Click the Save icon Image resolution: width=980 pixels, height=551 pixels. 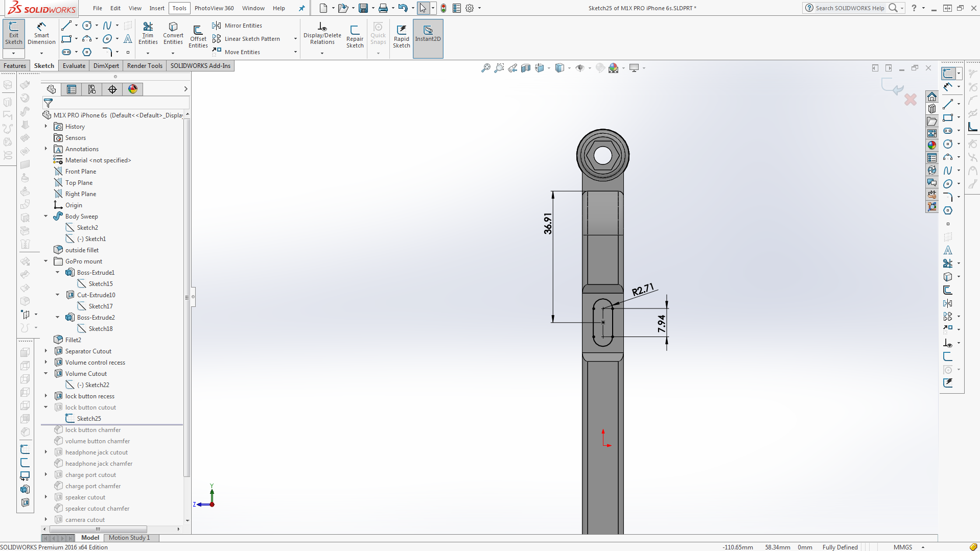pos(363,8)
